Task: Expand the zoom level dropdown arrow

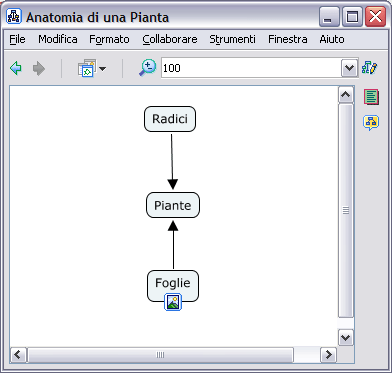Action: [x=349, y=68]
